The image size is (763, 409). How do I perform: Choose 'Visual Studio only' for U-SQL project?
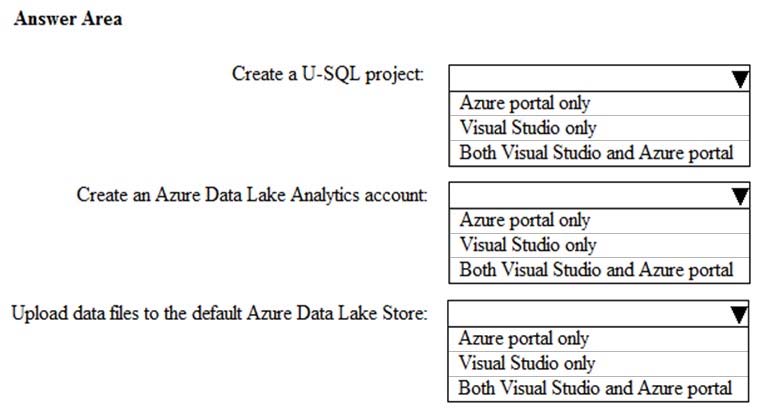coord(599,128)
